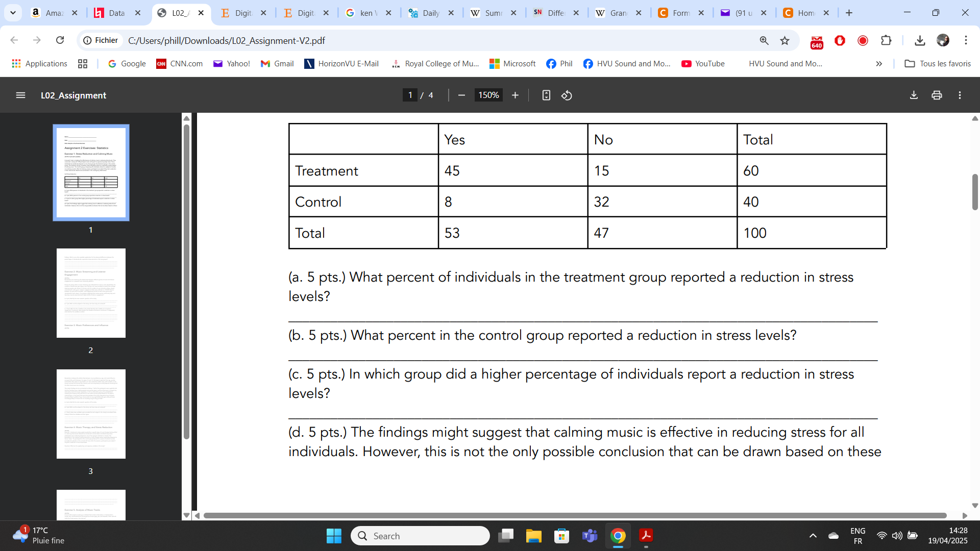Zoom out using the minus icon
980x551 pixels.
click(x=461, y=95)
